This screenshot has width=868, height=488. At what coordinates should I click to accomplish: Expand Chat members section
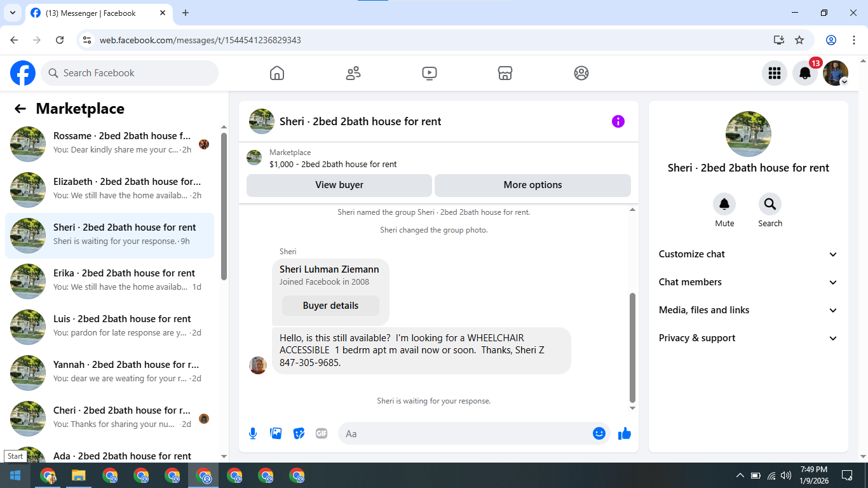tap(749, 282)
